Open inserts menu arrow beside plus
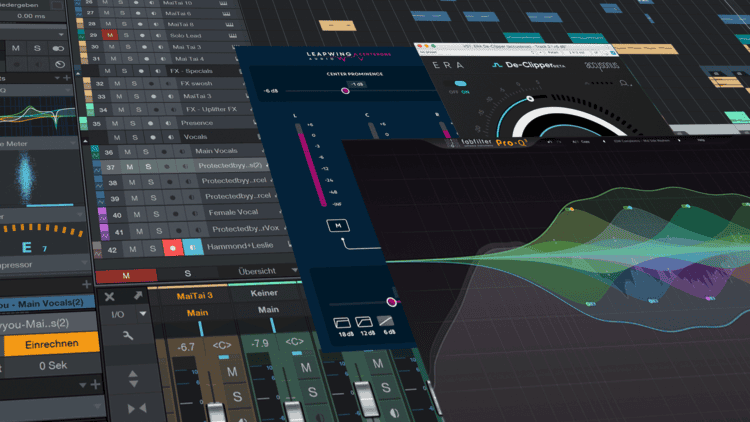750x422 pixels. point(56,78)
